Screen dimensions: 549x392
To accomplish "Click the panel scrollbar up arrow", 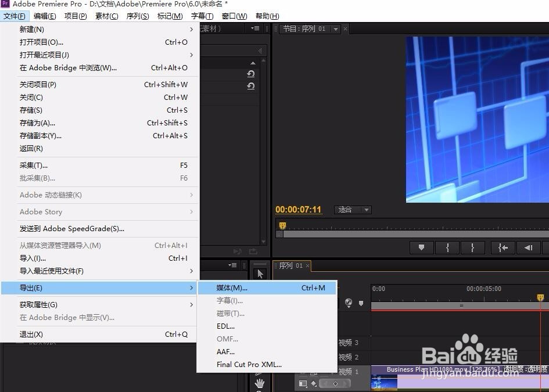I will tap(264, 60).
